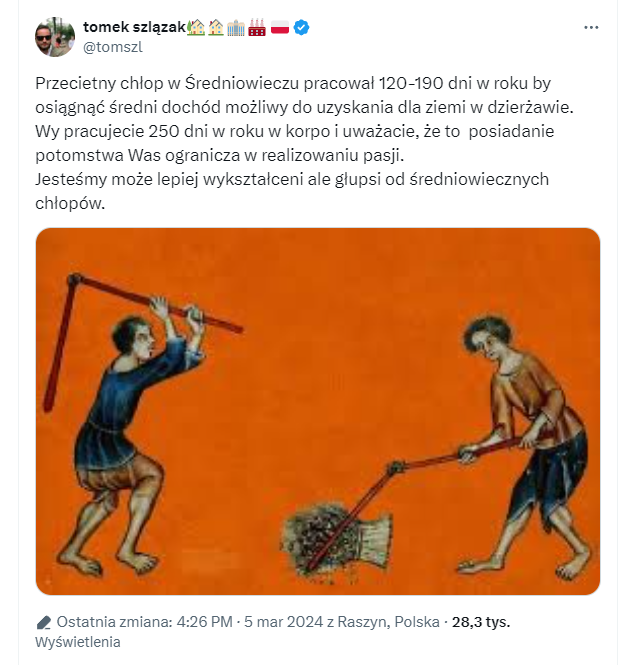Screen dimensions: 630x665
Task: Click the date 5 mar 2024
Action: coord(283,622)
